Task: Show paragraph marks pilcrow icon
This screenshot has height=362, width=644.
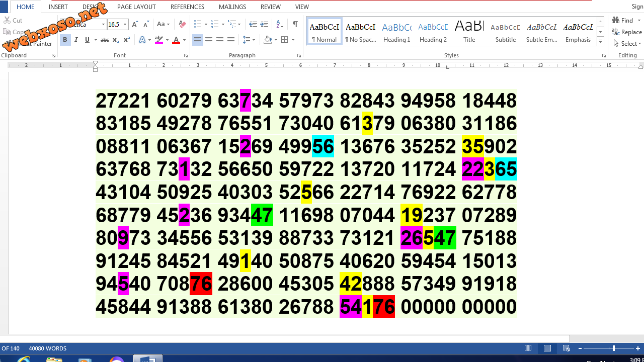Action: (x=295, y=24)
